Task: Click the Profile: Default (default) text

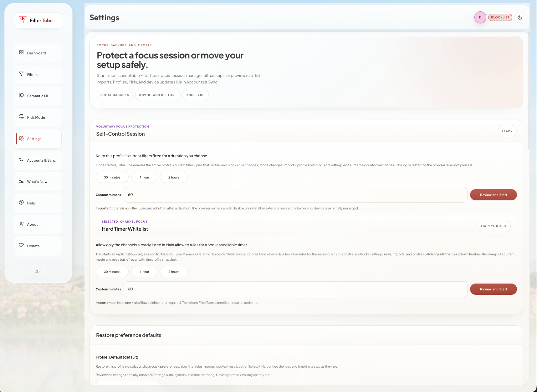Action: (x=117, y=357)
